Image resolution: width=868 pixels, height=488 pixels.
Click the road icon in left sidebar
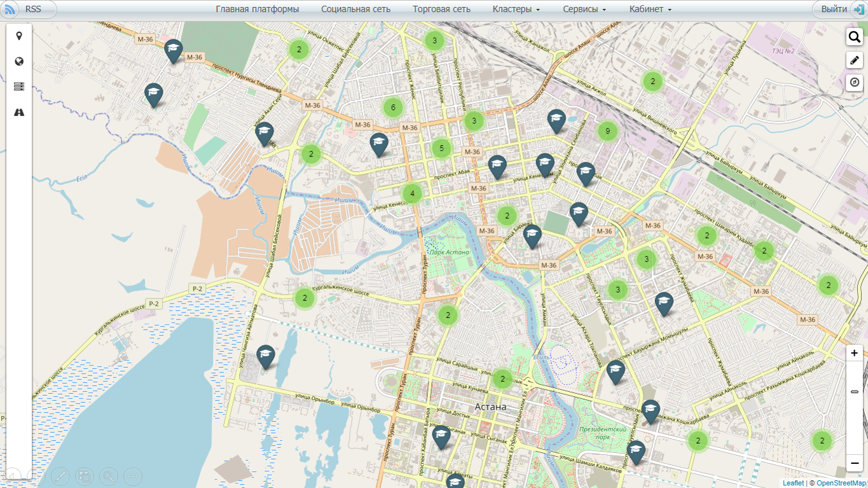point(19,112)
